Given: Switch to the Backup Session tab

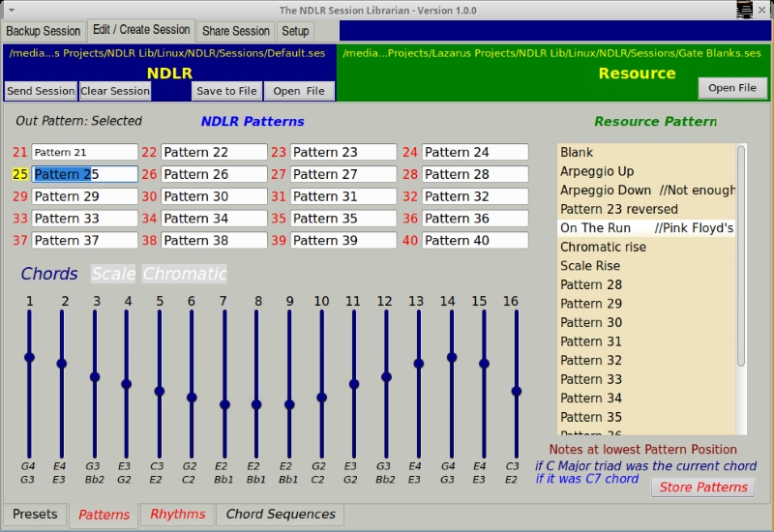Looking at the screenshot, I should (x=44, y=31).
